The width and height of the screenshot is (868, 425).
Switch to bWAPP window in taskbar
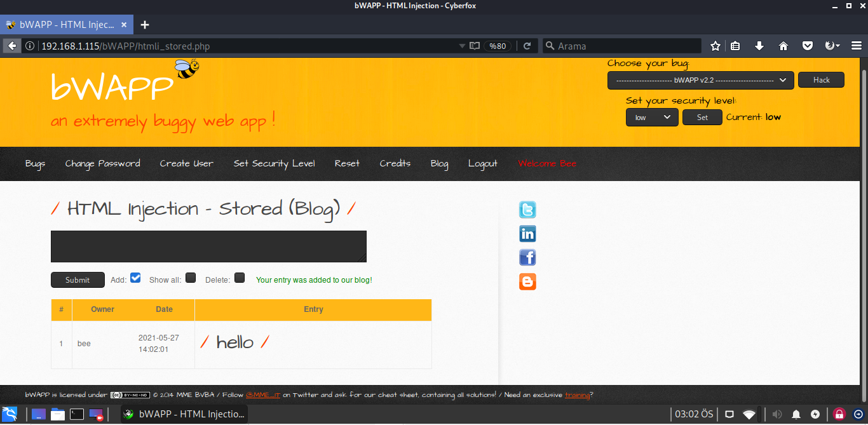click(184, 414)
